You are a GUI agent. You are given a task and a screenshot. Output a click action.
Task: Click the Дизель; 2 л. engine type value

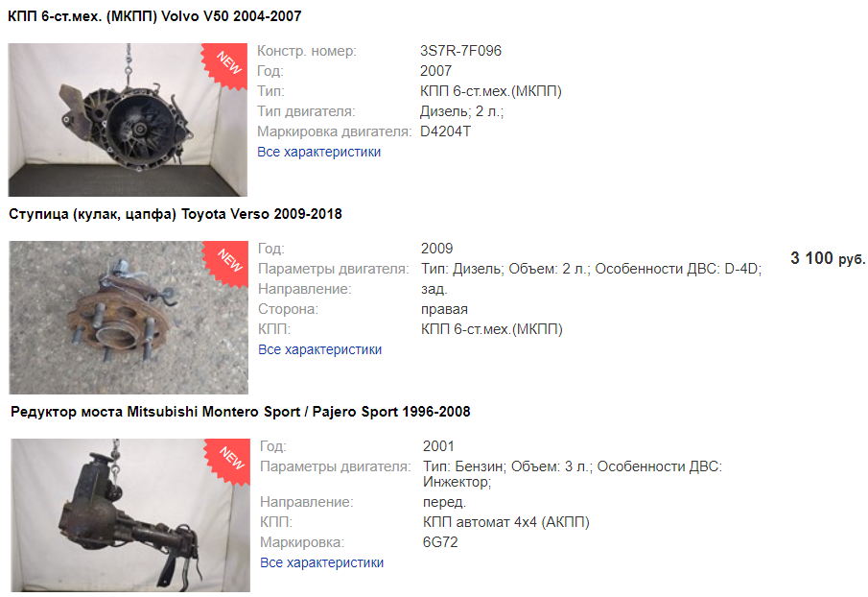[x=461, y=111]
